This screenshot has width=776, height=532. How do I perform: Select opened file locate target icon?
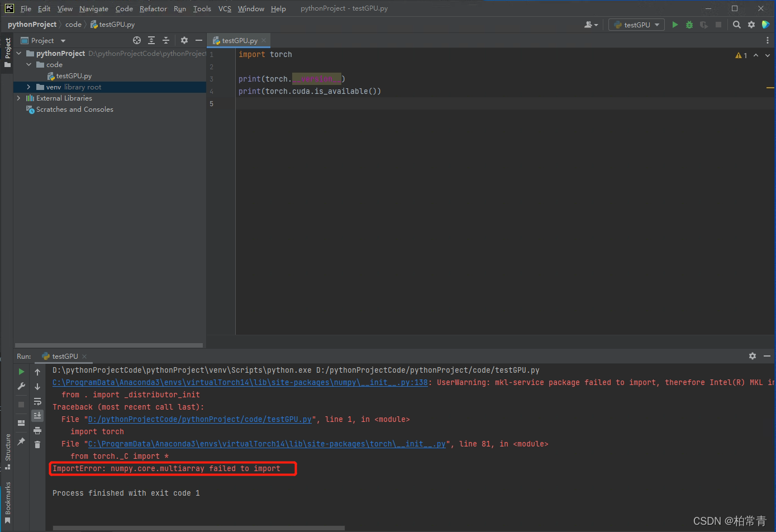pos(137,40)
